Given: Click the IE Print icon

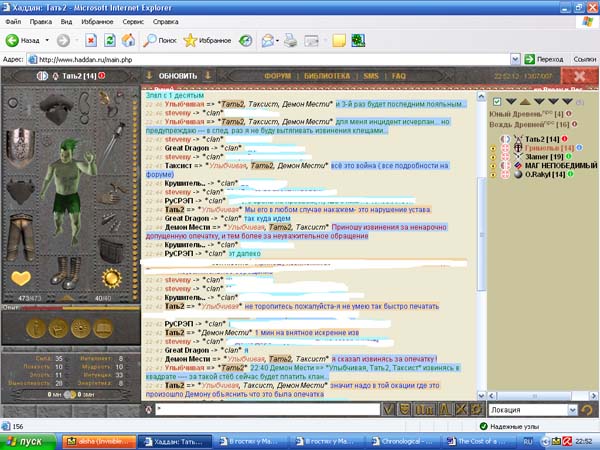Looking at the screenshot, I should click(x=290, y=40).
